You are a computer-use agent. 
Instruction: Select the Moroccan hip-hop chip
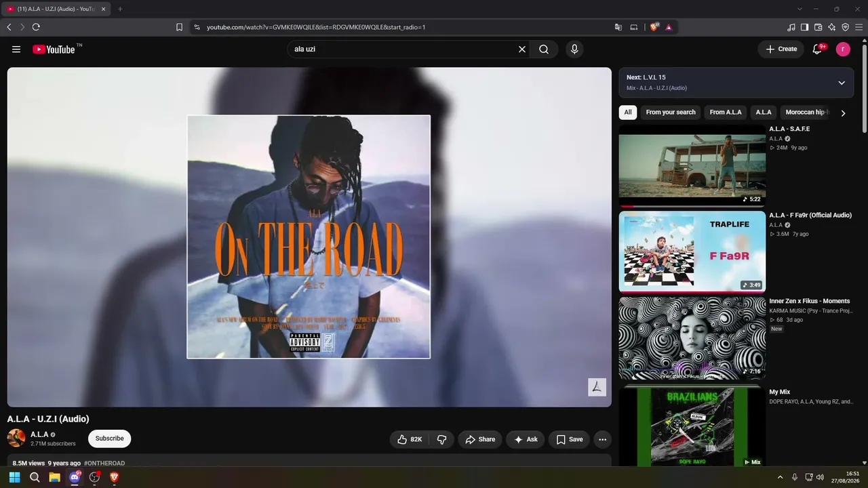click(805, 113)
